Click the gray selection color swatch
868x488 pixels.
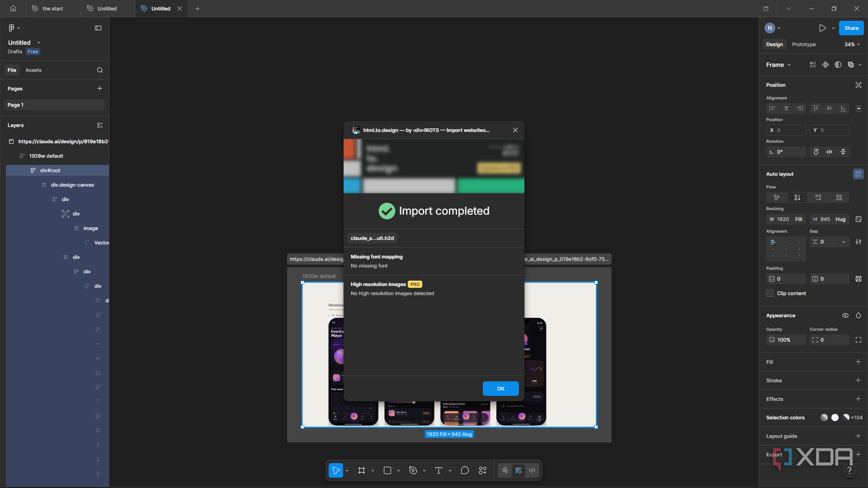[824, 418]
